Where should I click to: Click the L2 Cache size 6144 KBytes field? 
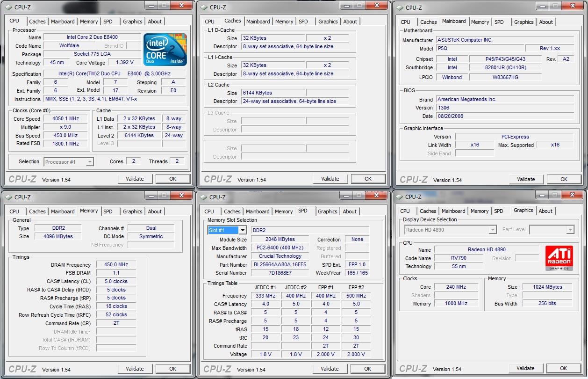point(273,93)
